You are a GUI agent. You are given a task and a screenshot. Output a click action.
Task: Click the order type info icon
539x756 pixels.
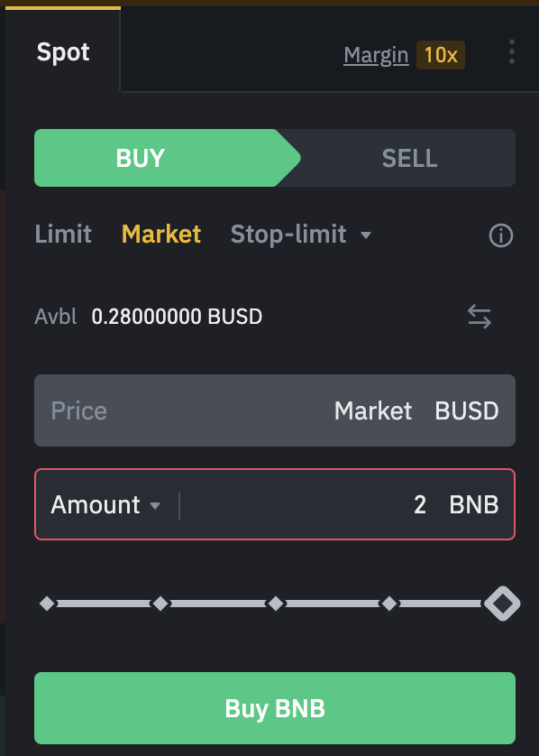point(501,235)
